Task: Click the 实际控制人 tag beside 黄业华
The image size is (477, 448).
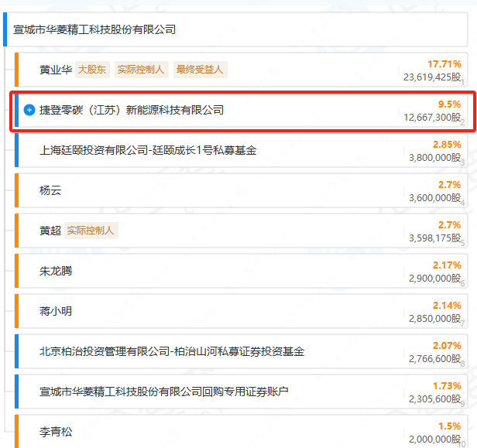Action: (x=141, y=70)
